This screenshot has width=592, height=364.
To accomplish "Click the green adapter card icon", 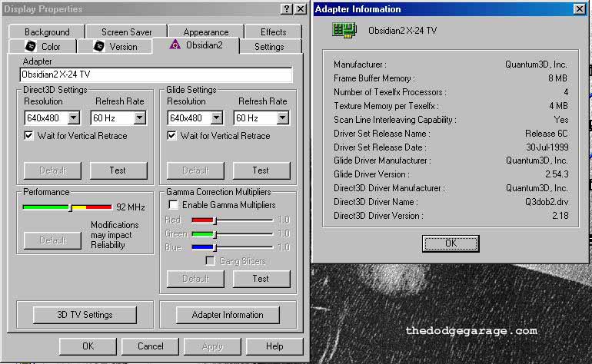I will (x=344, y=30).
